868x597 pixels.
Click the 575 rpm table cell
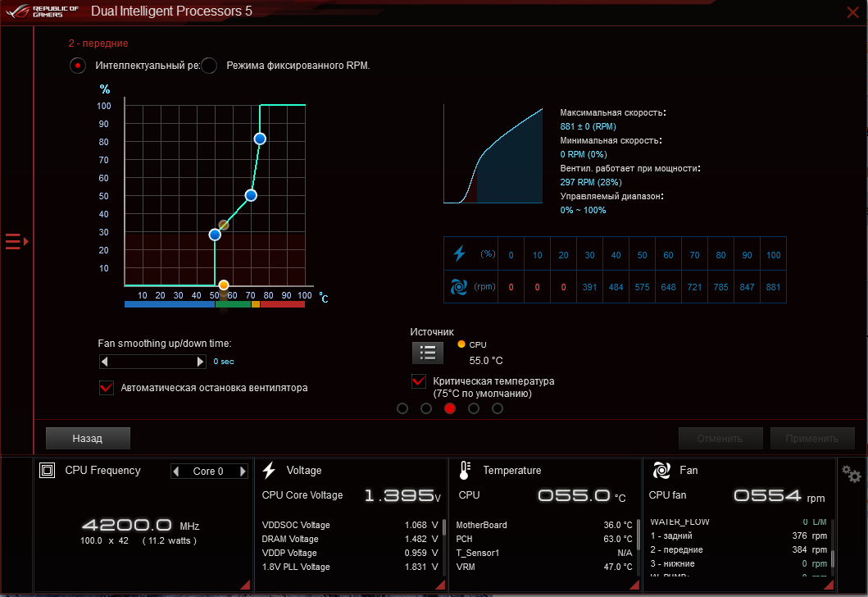(x=642, y=287)
